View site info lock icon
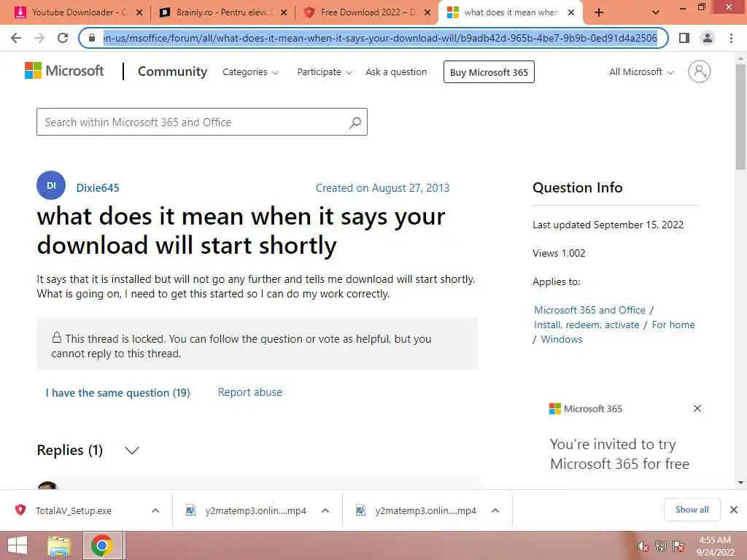 (x=92, y=38)
